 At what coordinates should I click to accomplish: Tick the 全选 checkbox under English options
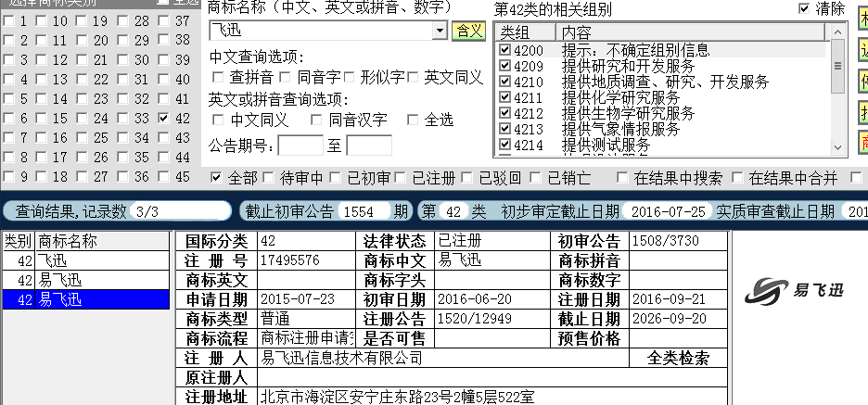[413, 120]
